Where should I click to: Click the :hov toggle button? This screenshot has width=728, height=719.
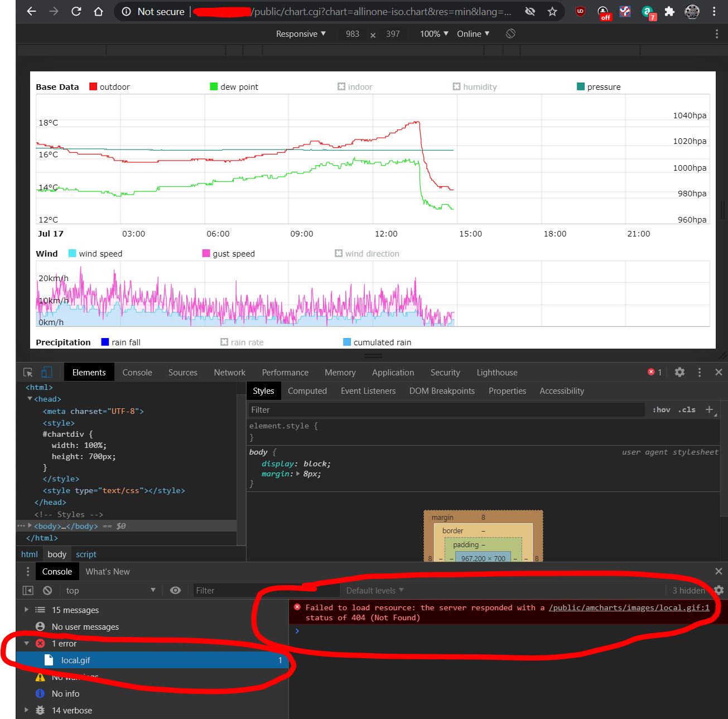661,409
